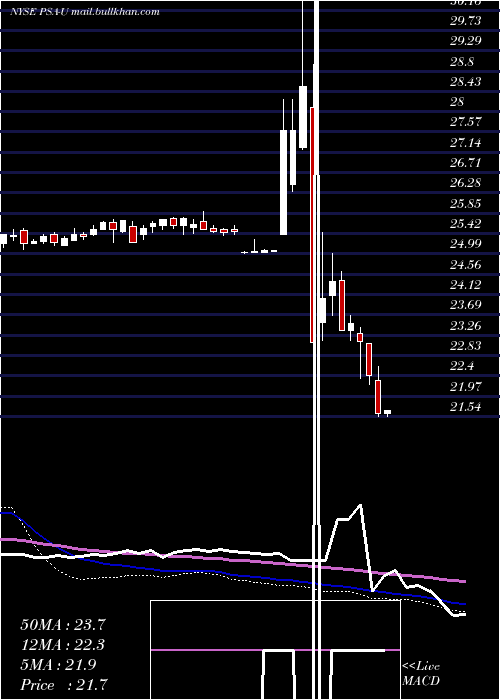The height and width of the screenshot is (700, 500).
Task: Select the 25.85 price axis label
Action: tap(466, 204)
